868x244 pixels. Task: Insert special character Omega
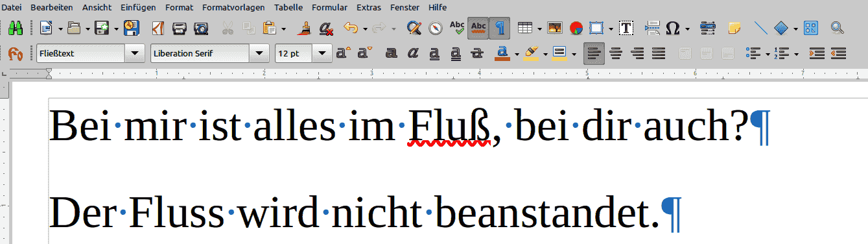[673, 28]
